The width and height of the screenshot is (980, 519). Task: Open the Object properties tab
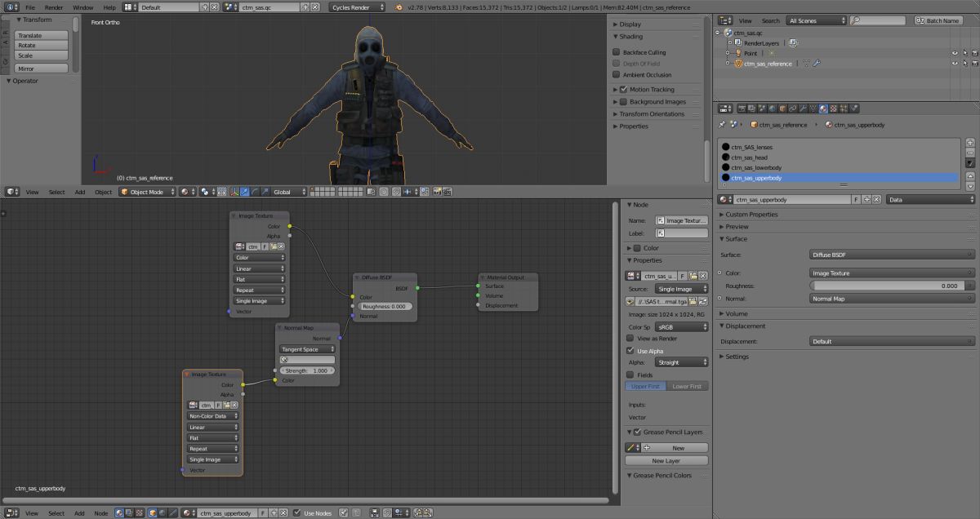[x=782, y=108]
